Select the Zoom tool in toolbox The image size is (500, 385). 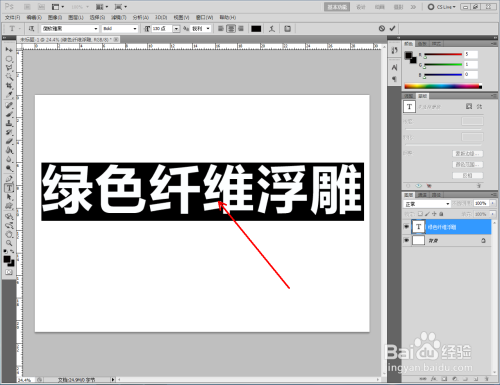coord(9,243)
